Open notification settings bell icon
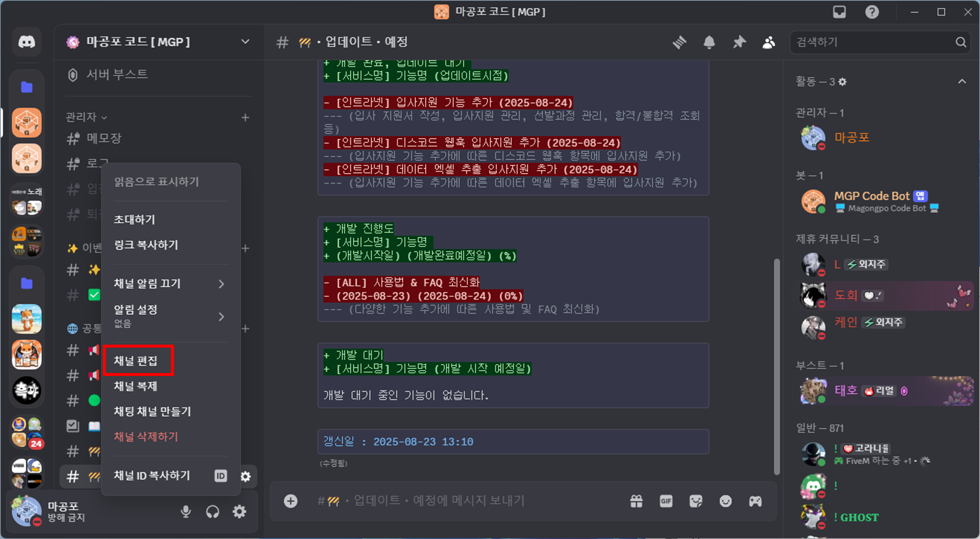 [x=709, y=43]
